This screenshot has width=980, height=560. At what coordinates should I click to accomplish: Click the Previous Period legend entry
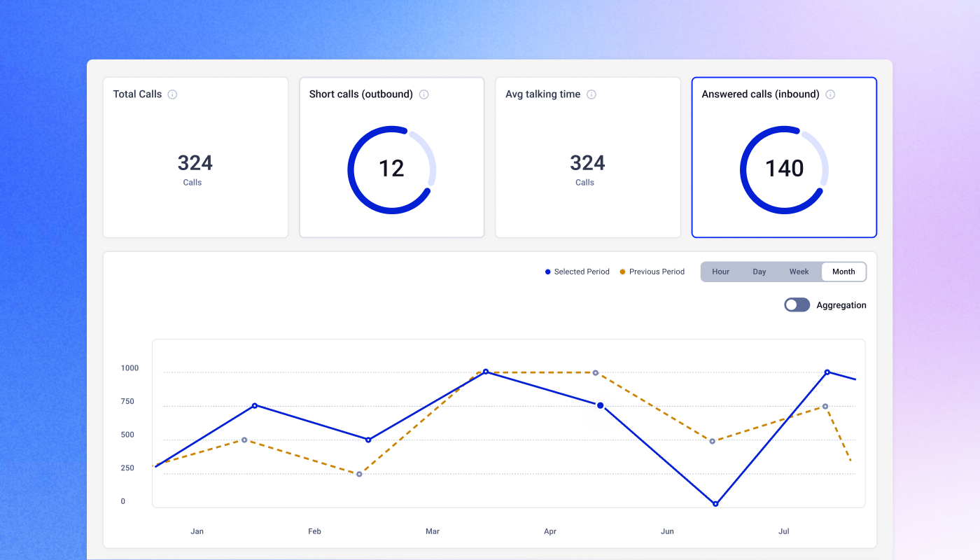coord(652,272)
